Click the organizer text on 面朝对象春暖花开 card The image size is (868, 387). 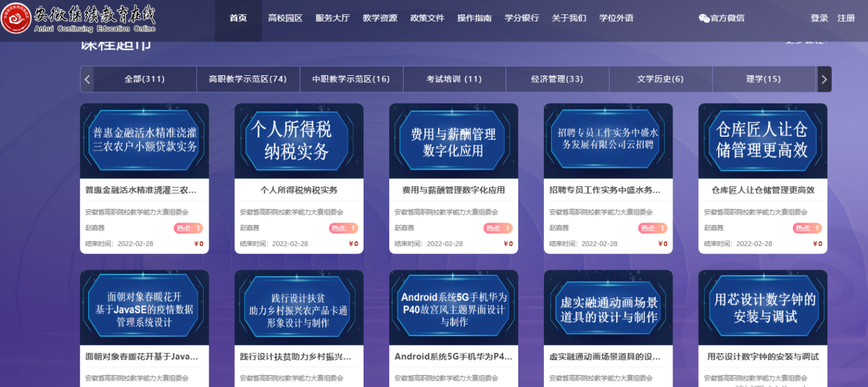tap(137, 378)
